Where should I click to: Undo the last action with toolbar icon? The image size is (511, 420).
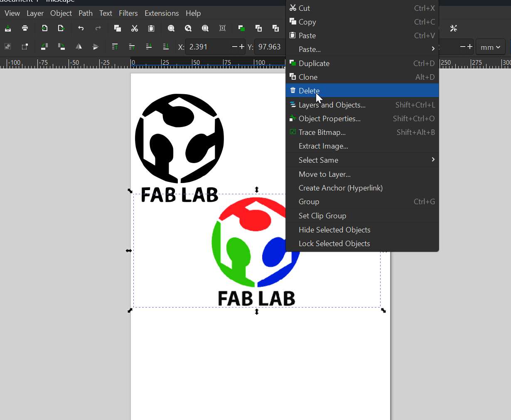(x=81, y=28)
